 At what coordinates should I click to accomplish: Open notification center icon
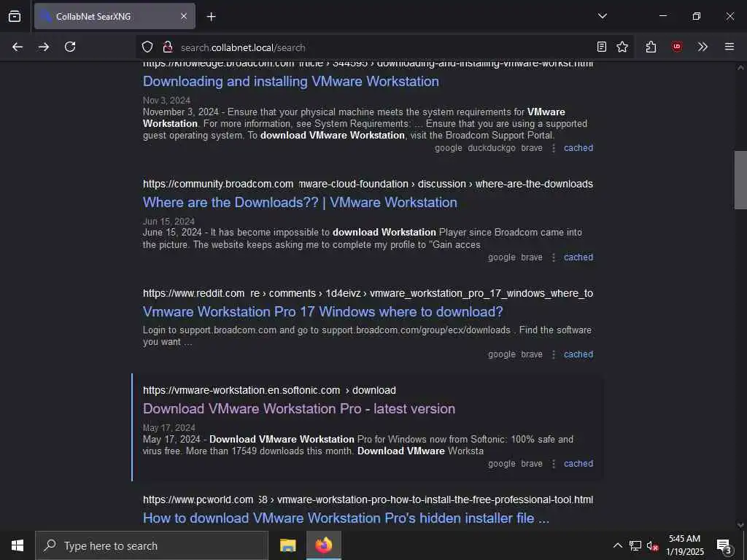(x=724, y=545)
